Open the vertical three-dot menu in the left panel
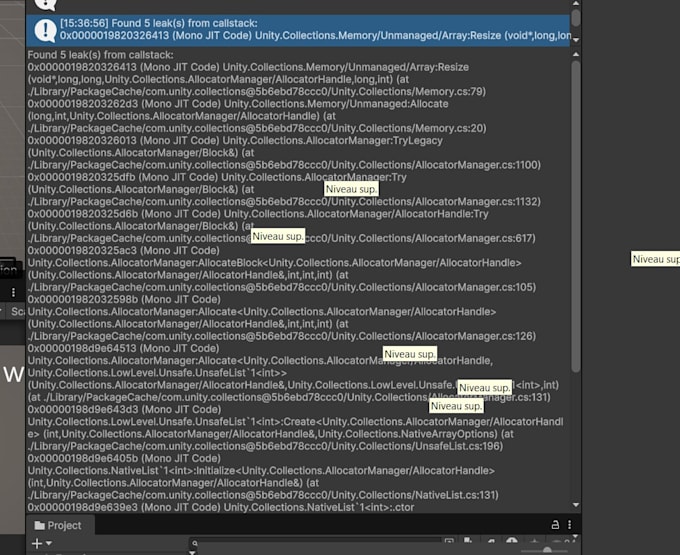 (13, 293)
